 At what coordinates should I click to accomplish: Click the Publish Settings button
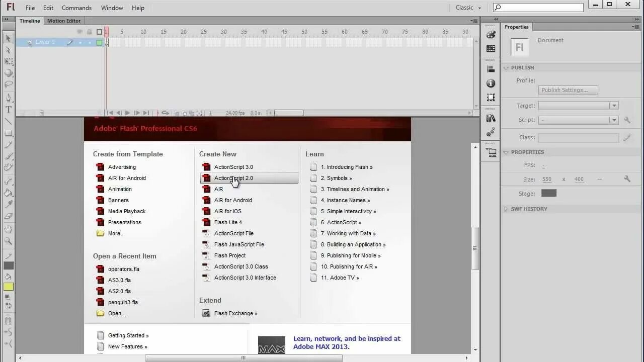coord(568,90)
